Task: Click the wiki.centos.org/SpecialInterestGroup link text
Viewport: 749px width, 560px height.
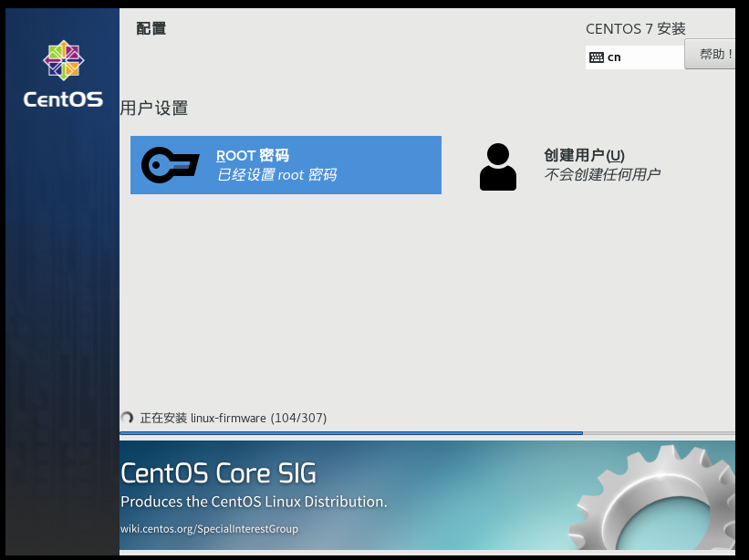Action: tap(209, 528)
